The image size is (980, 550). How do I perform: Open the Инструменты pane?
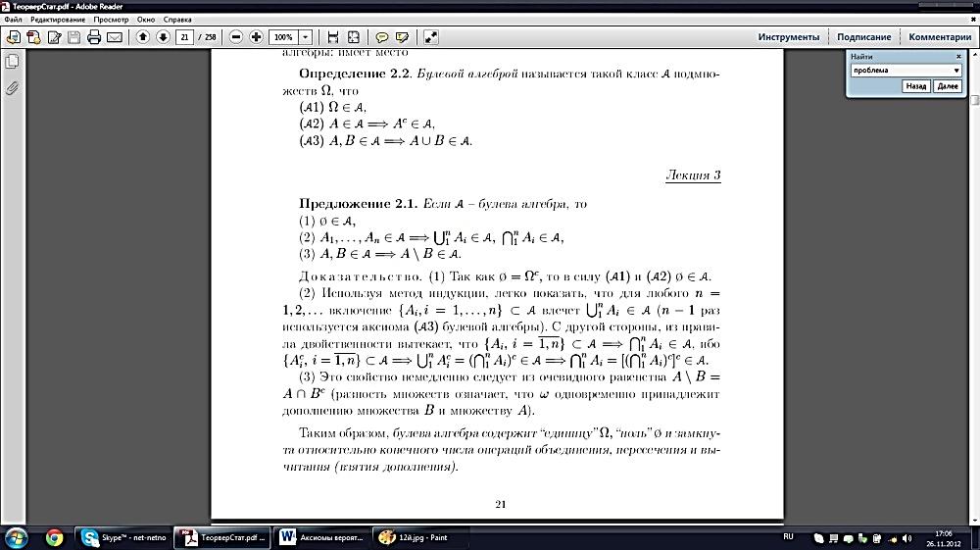[788, 37]
